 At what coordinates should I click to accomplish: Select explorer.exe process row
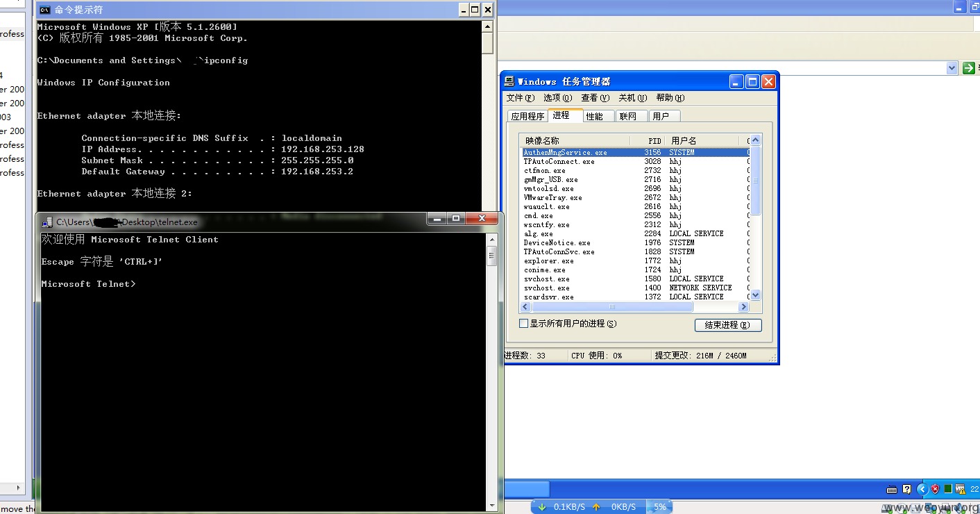tap(635, 260)
